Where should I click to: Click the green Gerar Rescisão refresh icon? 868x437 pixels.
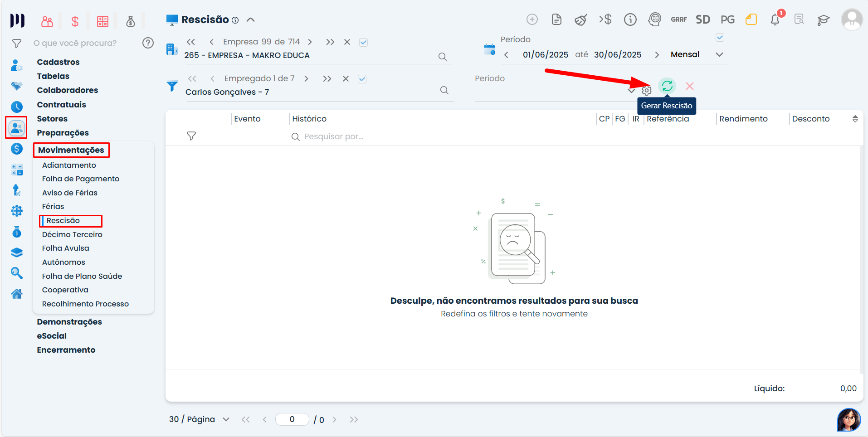[667, 86]
